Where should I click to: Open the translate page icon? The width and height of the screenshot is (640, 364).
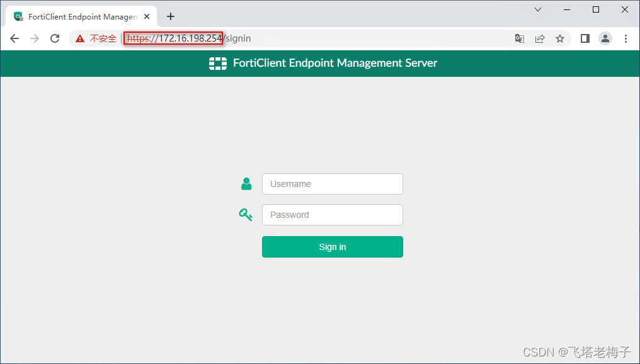[520, 38]
